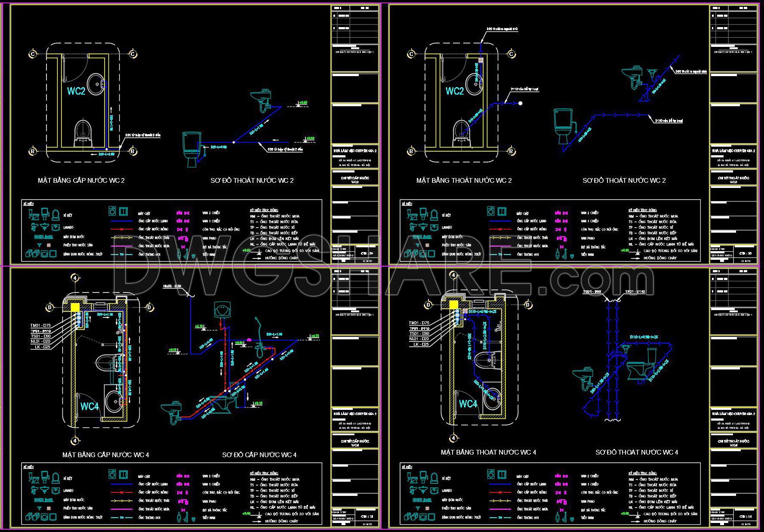Select the toilet symbol beside the D110 septic pipe in WC2 drainage diagram
This screenshot has height=532, width=764.
click(562, 126)
